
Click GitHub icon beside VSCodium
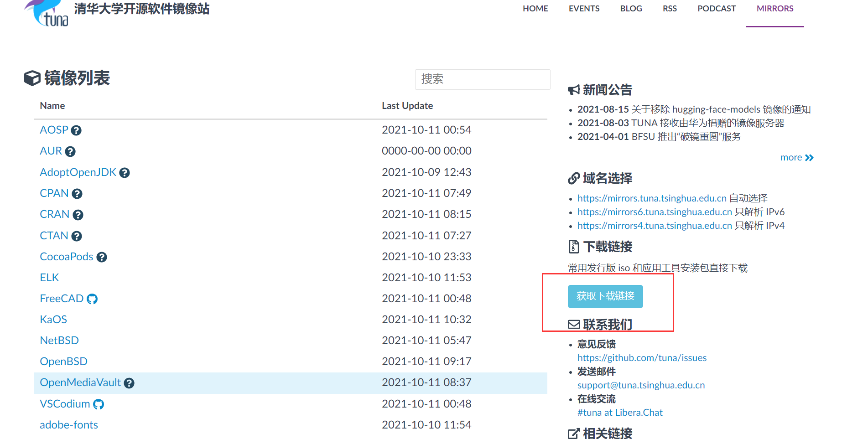click(x=99, y=405)
